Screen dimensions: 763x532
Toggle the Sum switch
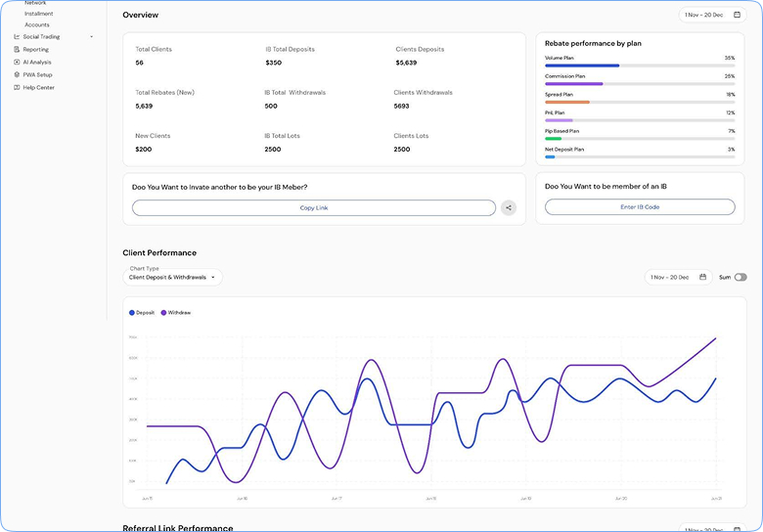tap(741, 277)
